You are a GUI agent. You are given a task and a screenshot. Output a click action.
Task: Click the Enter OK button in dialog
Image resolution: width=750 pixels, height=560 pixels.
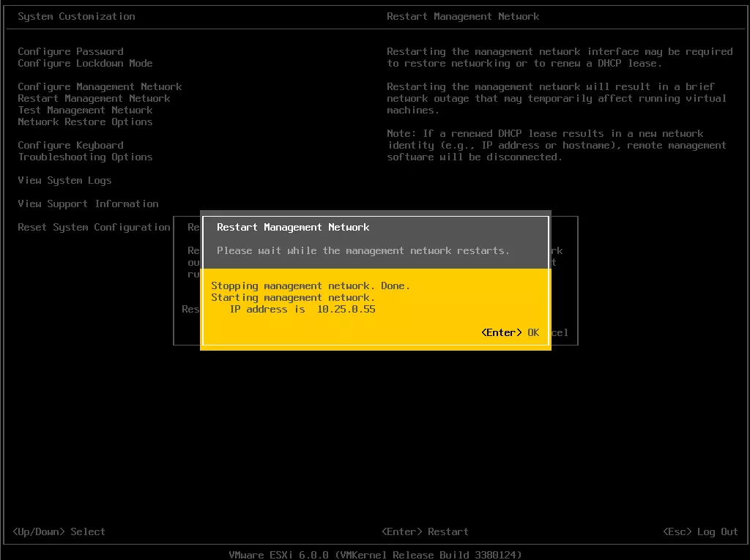click(510, 333)
